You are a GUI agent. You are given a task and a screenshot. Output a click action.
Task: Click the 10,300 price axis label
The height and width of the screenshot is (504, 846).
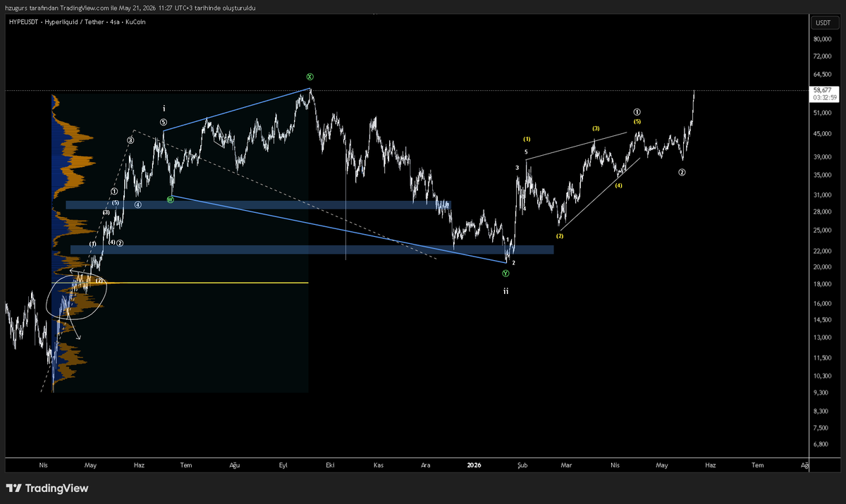point(822,376)
